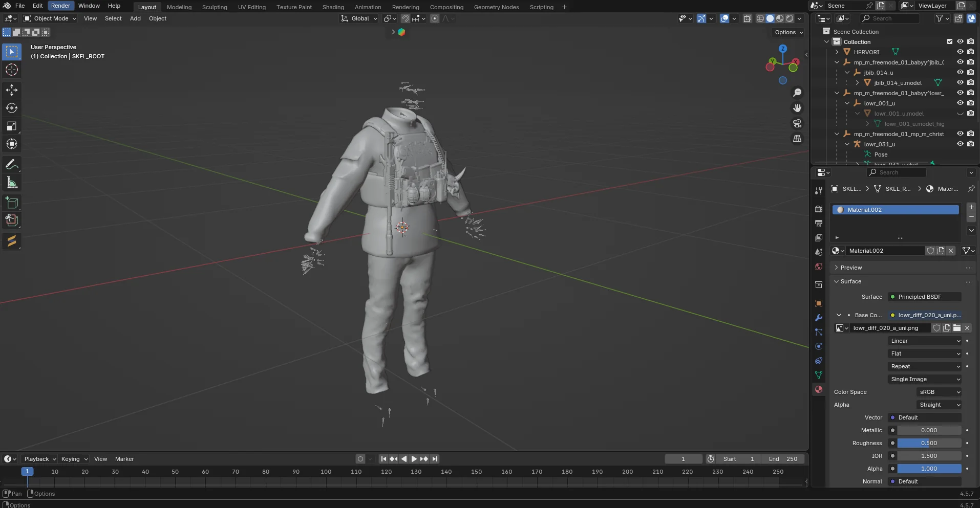Open the Physics properties tab
980x508 pixels.
pos(819,346)
